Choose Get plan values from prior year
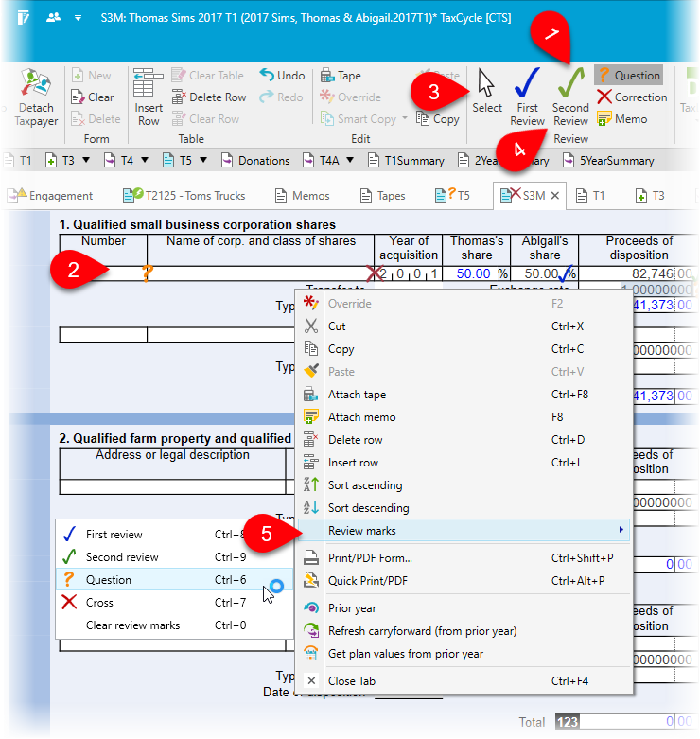Screen dimensions: 700x739 (464, 654)
